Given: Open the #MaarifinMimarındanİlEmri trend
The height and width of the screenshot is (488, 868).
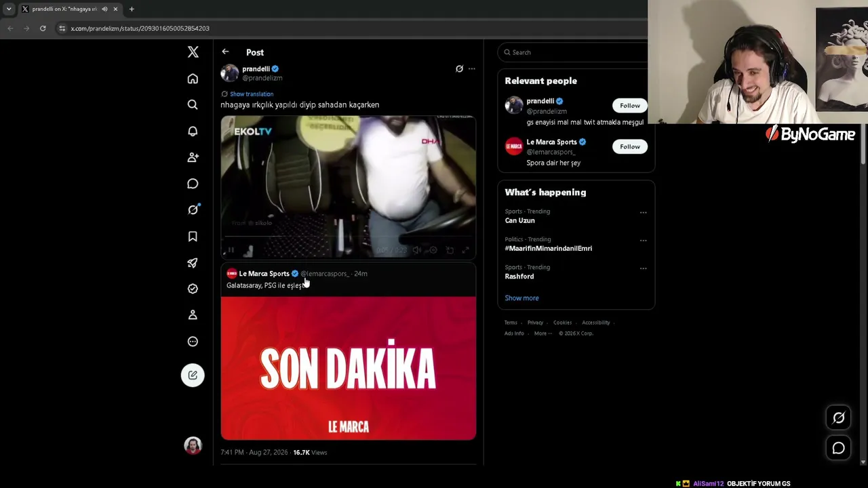Looking at the screenshot, I should (x=549, y=248).
